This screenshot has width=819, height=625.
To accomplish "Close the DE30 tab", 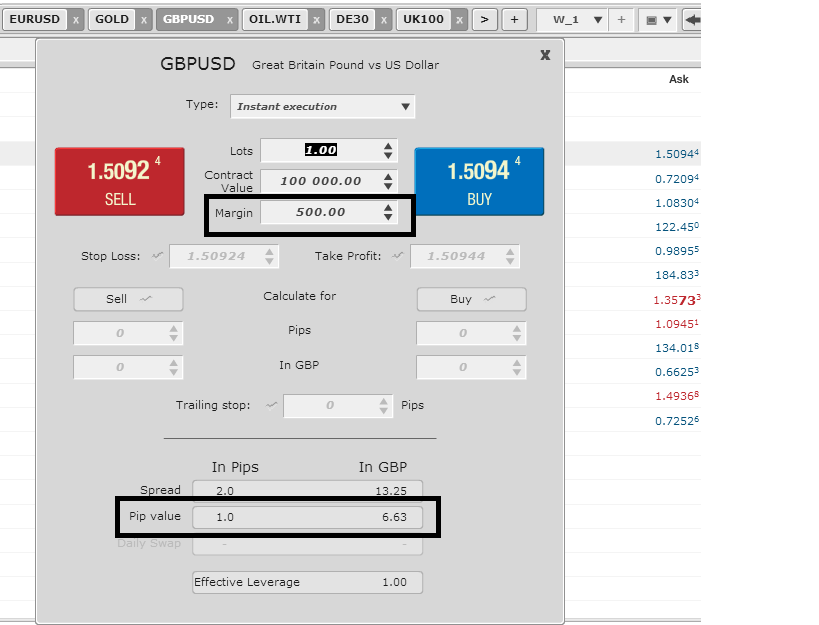I will [384, 20].
